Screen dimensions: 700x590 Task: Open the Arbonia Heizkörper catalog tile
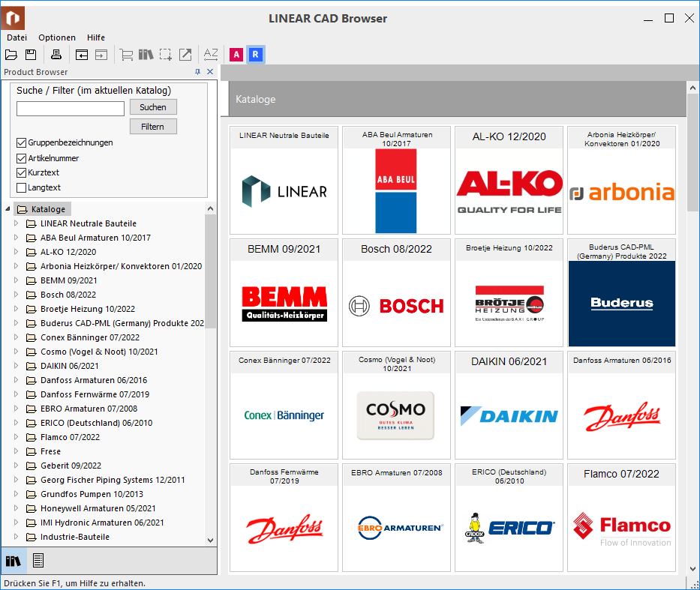pos(621,180)
